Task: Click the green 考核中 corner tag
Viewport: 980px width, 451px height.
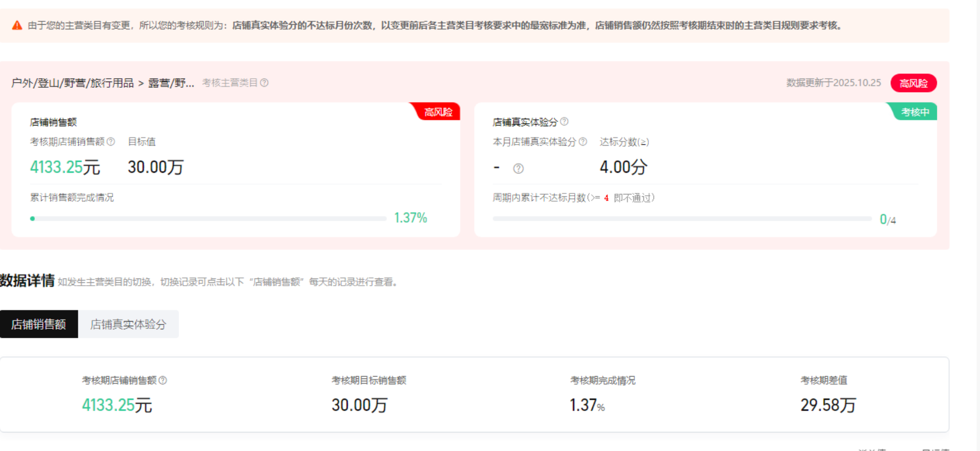Action: [x=915, y=112]
